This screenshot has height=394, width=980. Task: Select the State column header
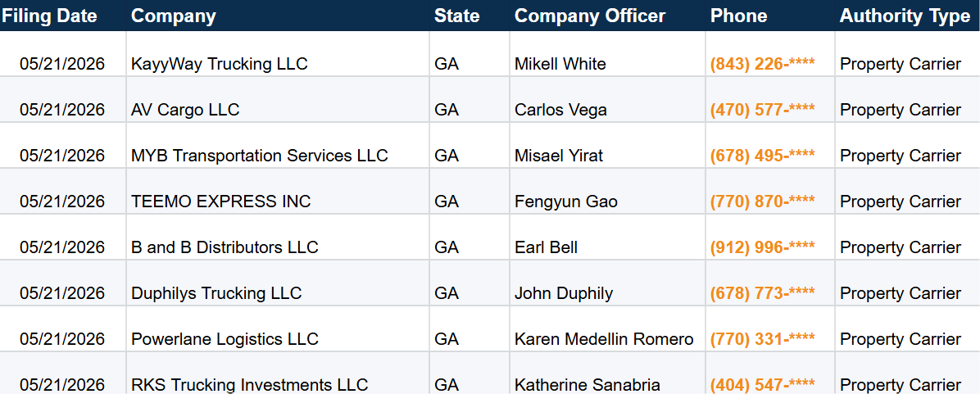457,16
